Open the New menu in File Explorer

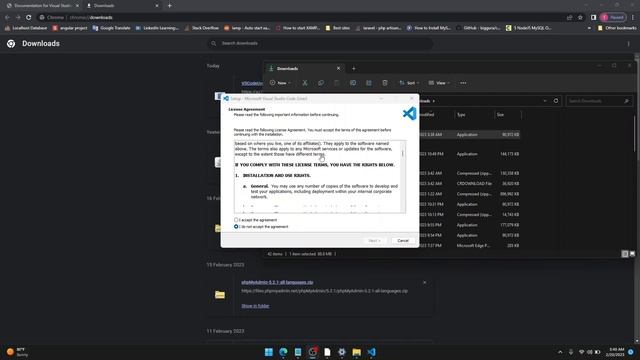coord(280,83)
